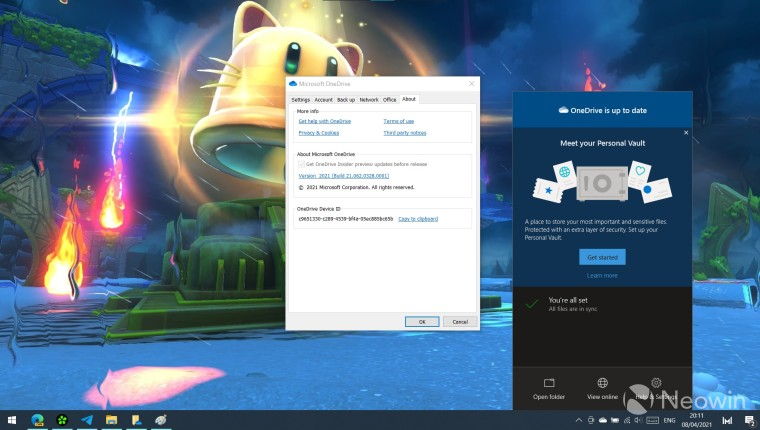
Task: Open Get help with OneDrive link
Action: 325,121
